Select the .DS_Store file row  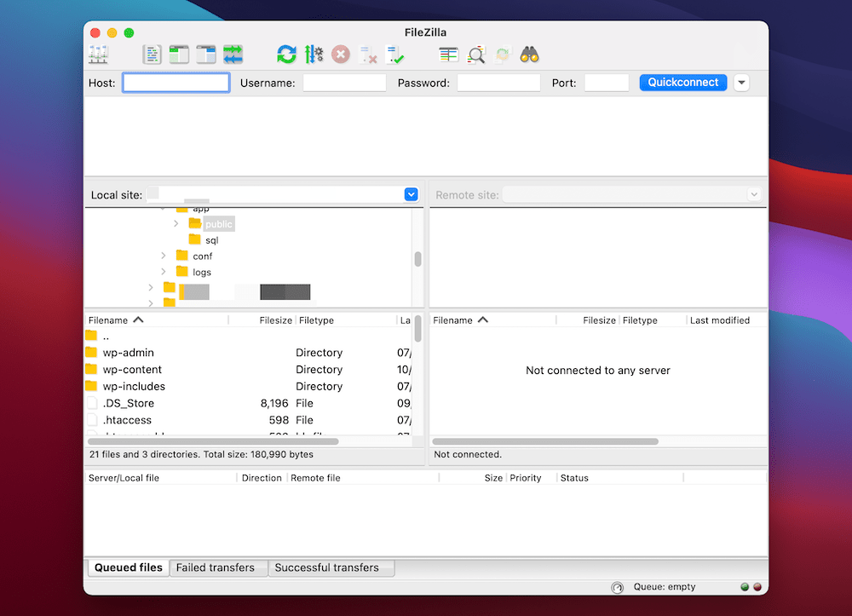(x=249, y=403)
